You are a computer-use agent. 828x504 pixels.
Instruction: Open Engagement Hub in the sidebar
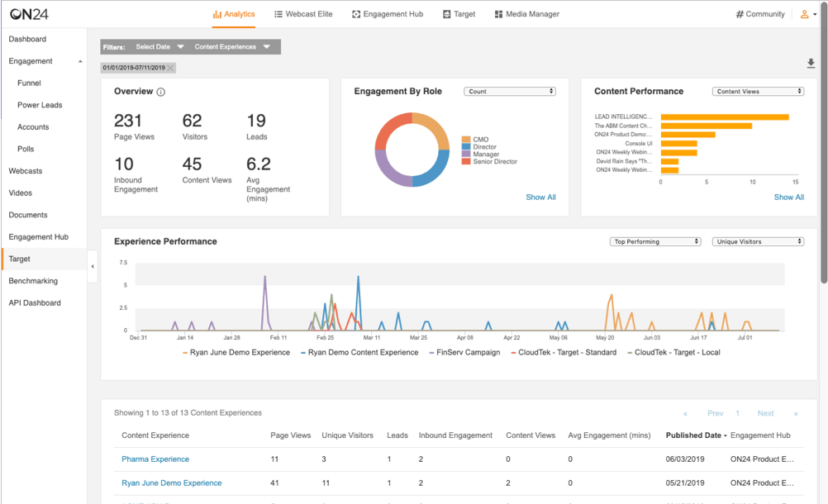[x=39, y=237]
